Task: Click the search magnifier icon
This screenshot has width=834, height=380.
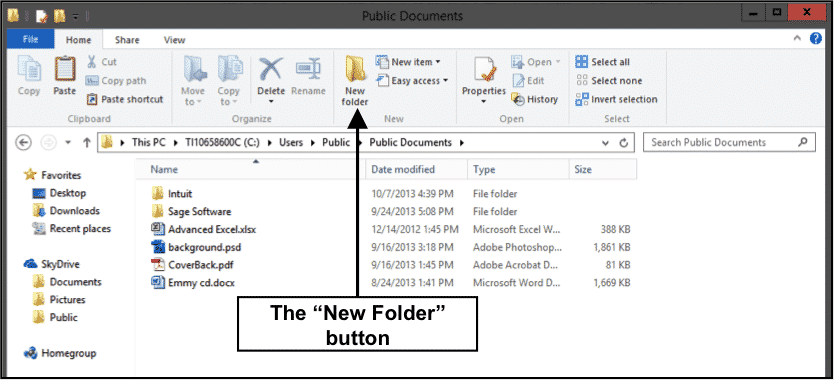Action: click(803, 142)
